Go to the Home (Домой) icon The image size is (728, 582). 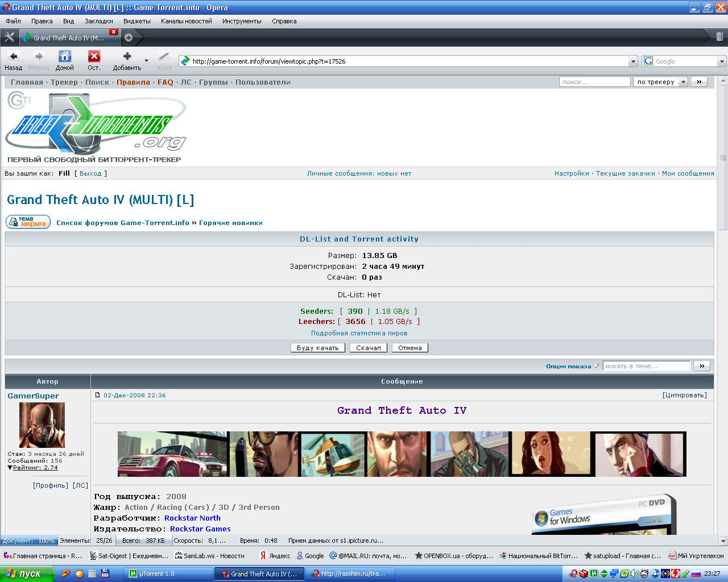point(65,56)
